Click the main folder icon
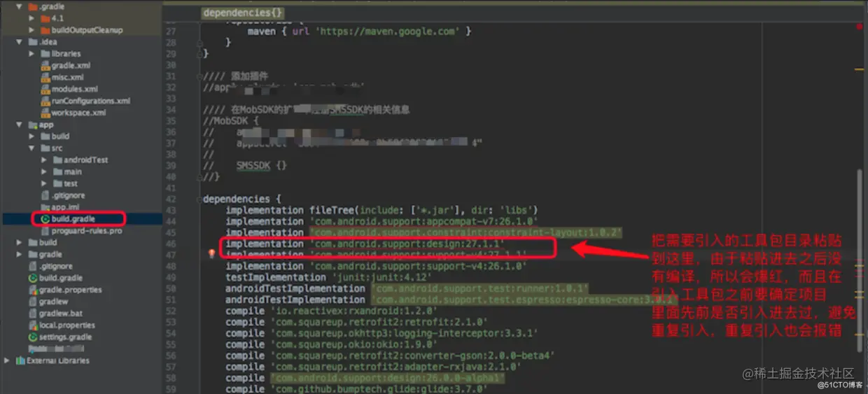Viewport: 868px width, 394px height. (x=57, y=172)
